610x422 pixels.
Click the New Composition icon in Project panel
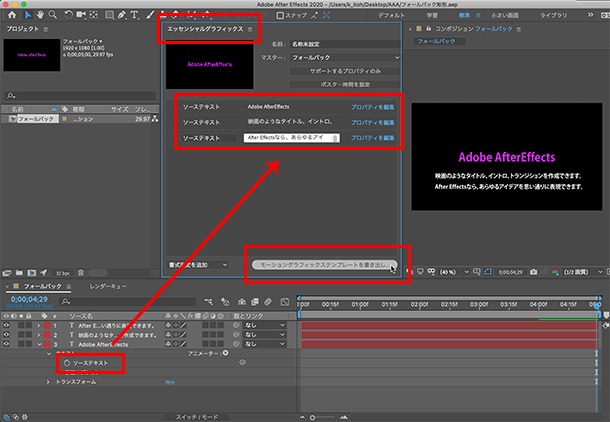tap(32, 273)
